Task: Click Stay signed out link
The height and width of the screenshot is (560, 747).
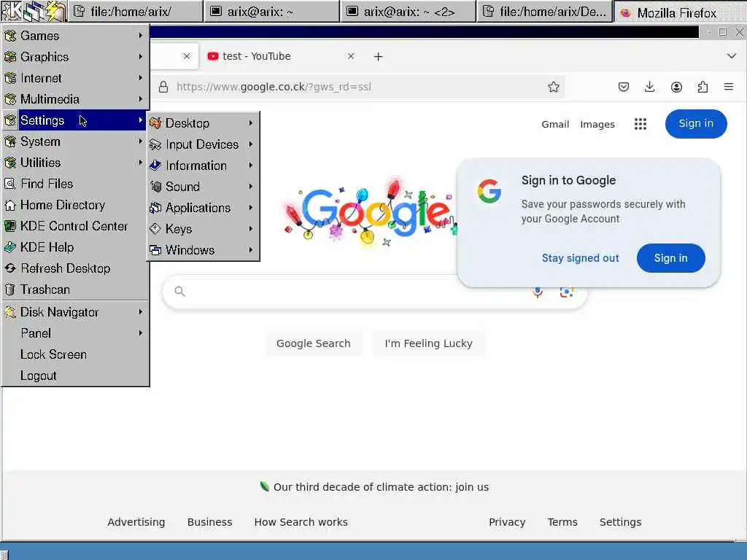Action: tap(580, 258)
